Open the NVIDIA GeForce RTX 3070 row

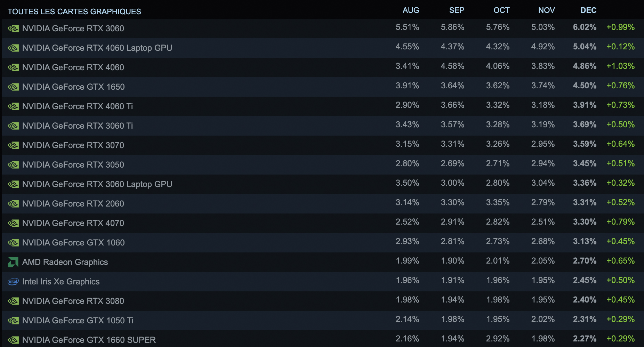click(323, 145)
